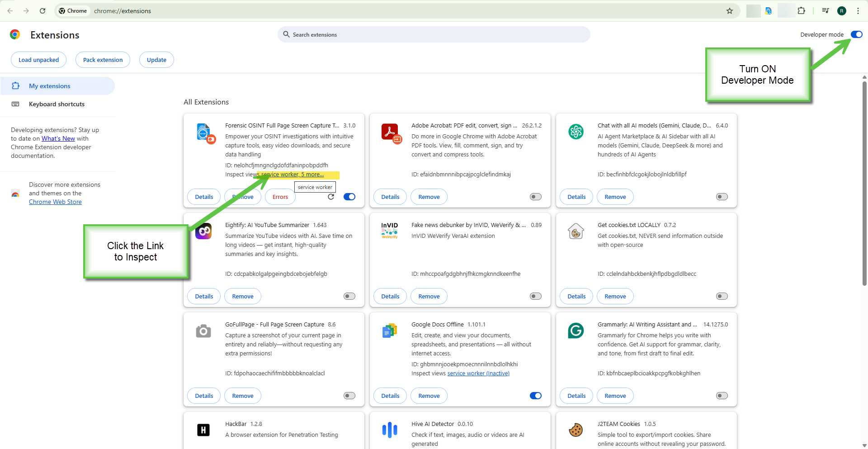Go back using the browser back arrow
This screenshot has height=449, width=868.
10,11
